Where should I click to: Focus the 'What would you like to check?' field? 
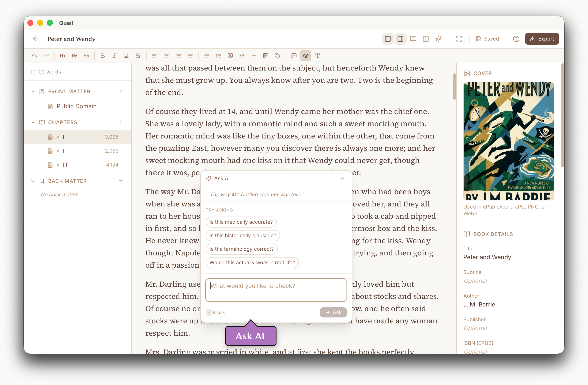(x=276, y=290)
